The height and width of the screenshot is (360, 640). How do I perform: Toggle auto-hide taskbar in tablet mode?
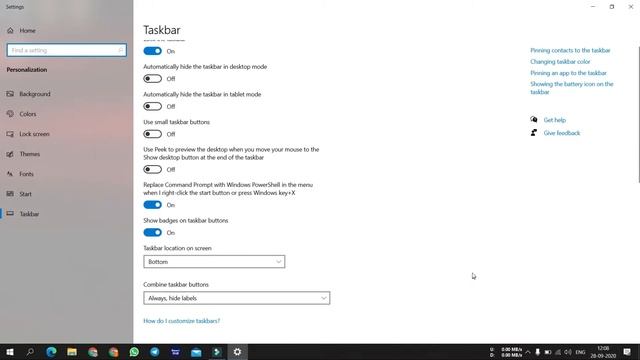(153, 107)
